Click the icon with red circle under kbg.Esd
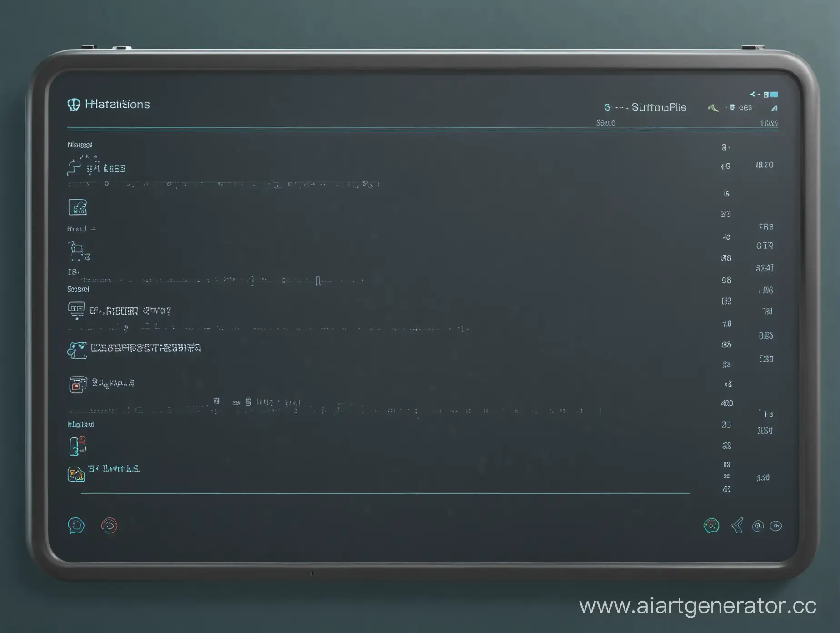Screen dimensions: 840x633 pyautogui.click(x=77, y=446)
